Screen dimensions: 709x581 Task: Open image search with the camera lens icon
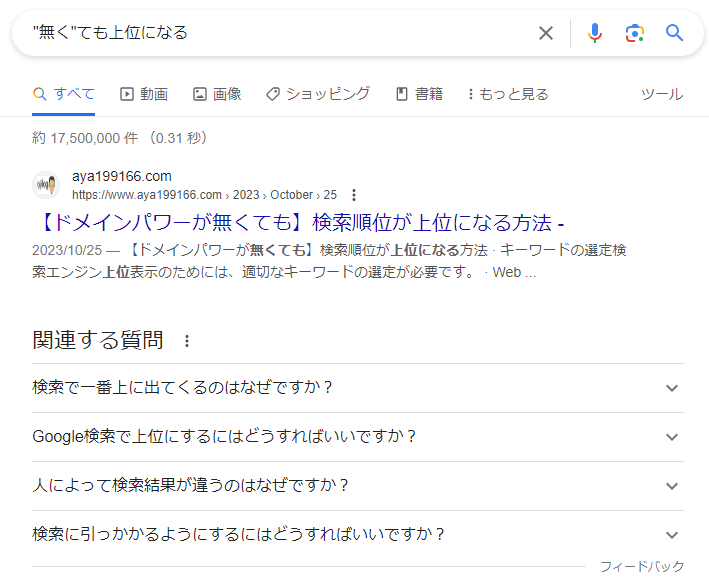tap(634, 33)
